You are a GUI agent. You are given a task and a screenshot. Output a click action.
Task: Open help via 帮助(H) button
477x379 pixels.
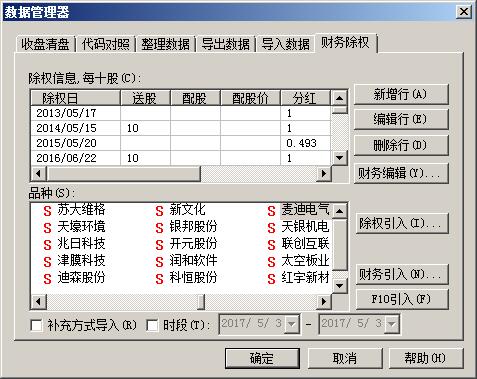(x=426, y=358)
